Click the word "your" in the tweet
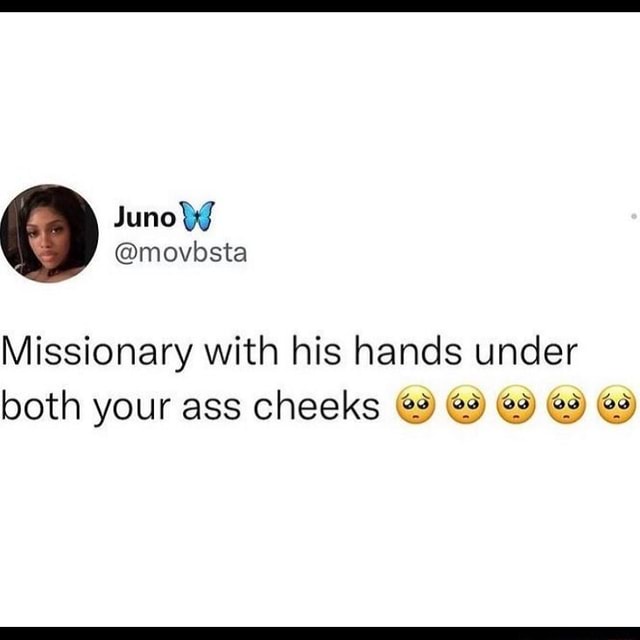 point(131,409)
